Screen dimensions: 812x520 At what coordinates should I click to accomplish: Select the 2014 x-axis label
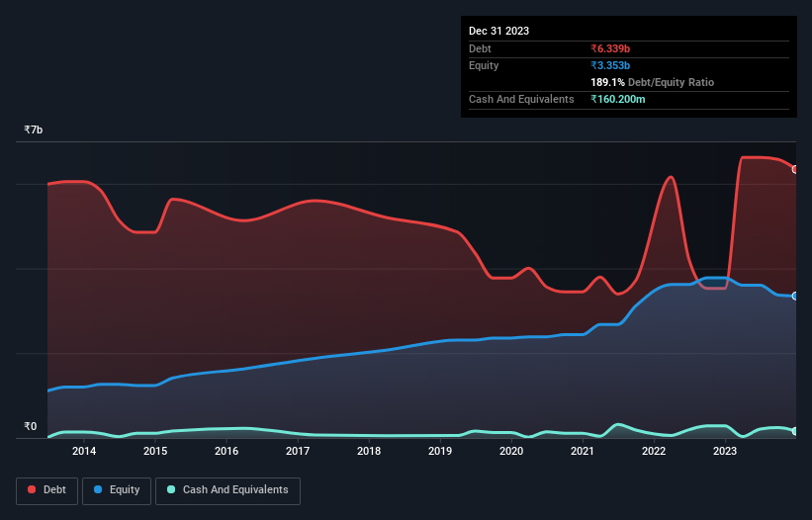84,451
